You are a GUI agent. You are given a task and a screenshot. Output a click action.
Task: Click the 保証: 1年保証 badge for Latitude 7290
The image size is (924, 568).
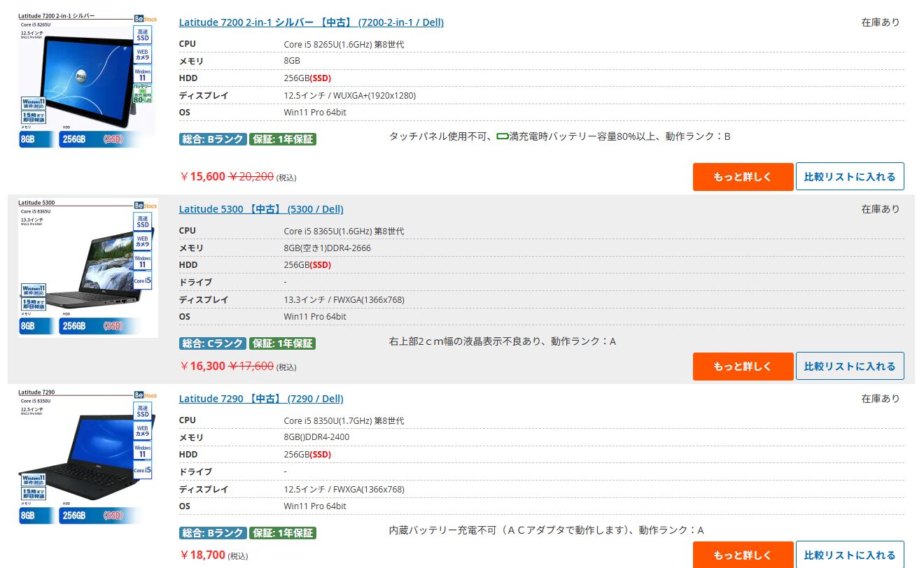pyautogui.click(x=283, y=533)
